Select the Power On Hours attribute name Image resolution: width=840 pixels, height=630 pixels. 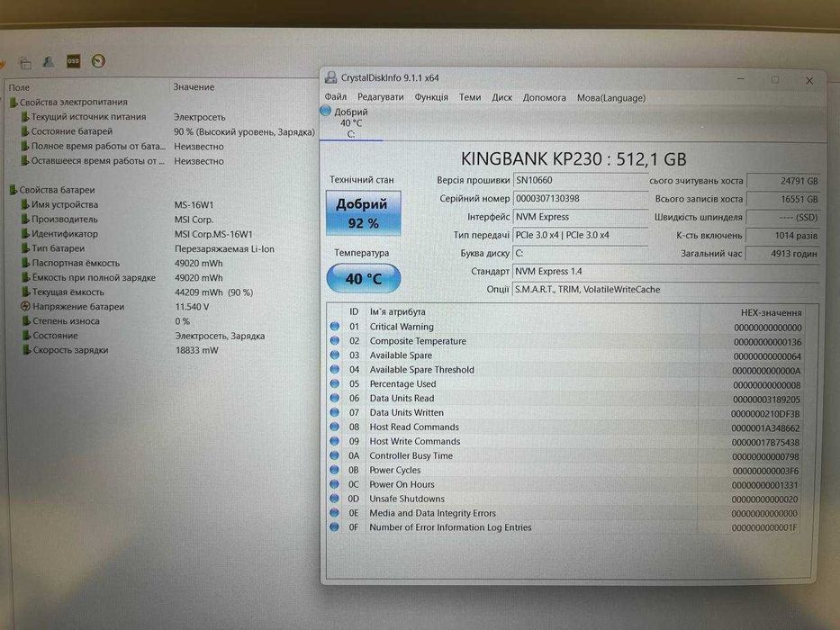(x=402, y=484)
